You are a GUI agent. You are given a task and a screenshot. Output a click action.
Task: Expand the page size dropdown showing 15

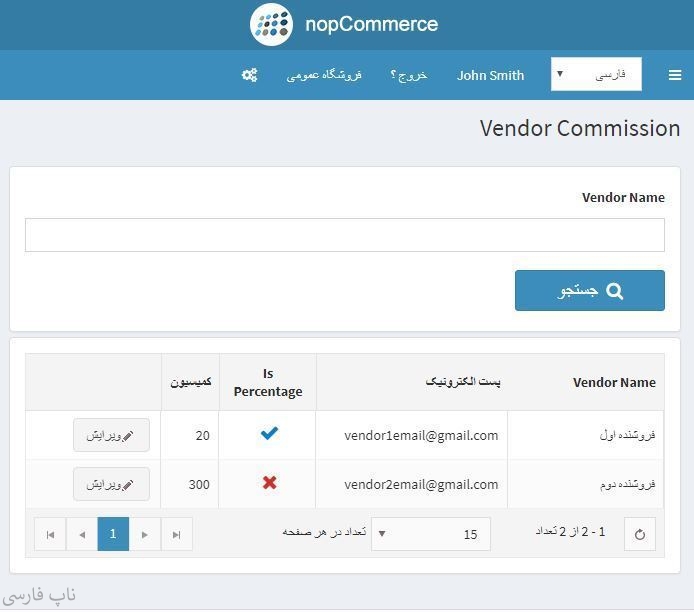coord(431,534)
